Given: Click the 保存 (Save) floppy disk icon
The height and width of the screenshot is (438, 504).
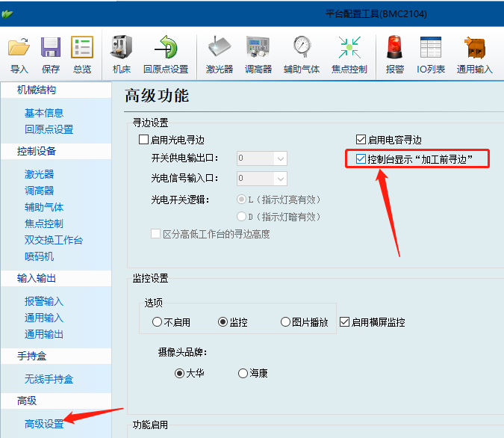Looking at the screenshot, I should [x=51, y=47].
